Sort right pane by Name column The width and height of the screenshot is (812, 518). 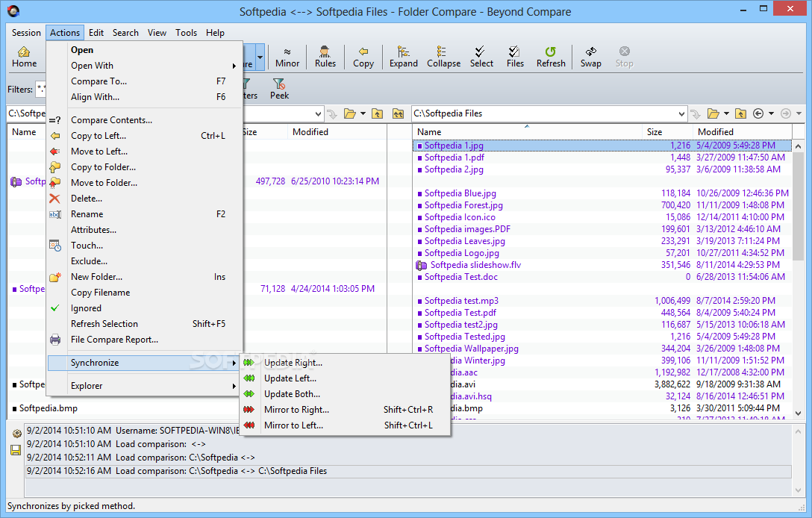click(527, 132)
